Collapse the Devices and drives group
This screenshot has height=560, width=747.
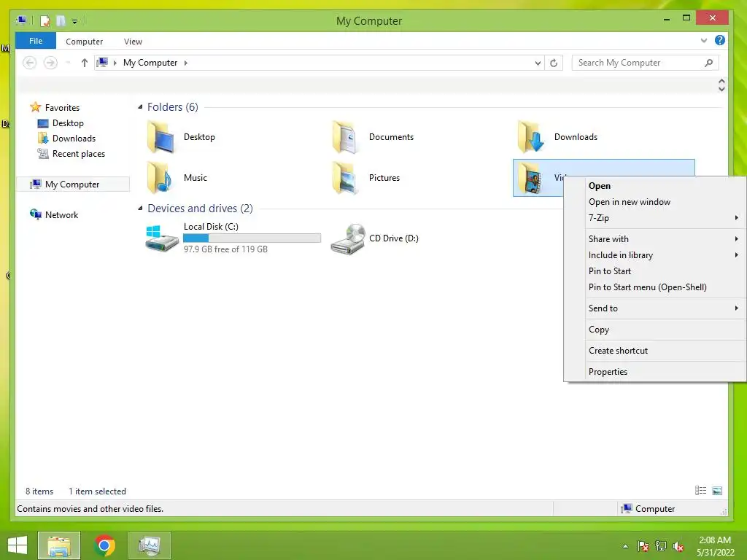tap(140, 208)
